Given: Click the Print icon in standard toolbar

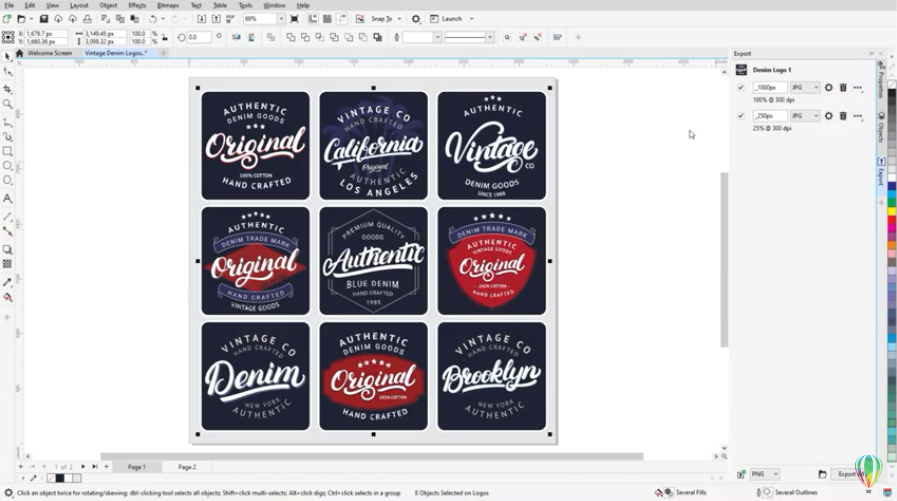Looking at the screenshot, I should (x=87, y=19).
